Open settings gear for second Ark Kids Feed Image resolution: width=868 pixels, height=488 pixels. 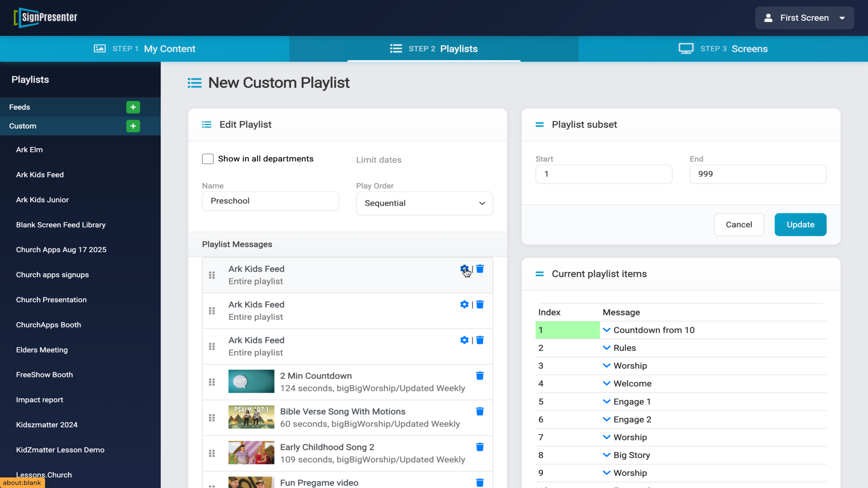pyautogui.click(x=464, y=305)
